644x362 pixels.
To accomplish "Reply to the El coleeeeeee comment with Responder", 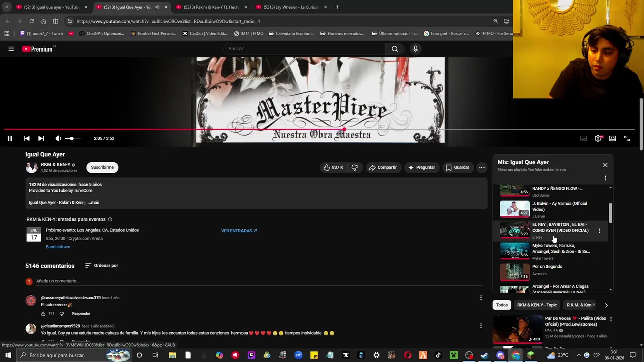I will point(81,313).
